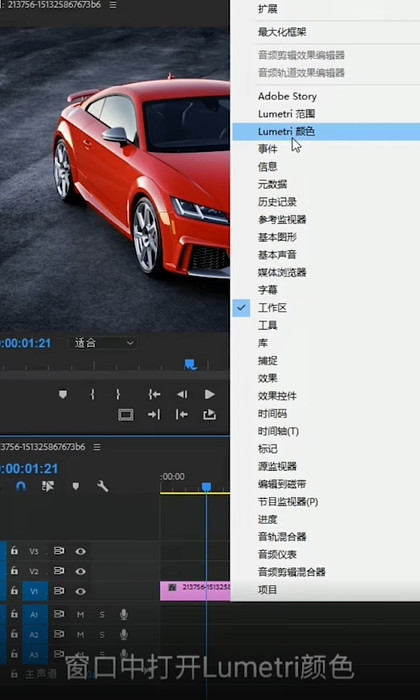This screenshot has height=700, width=420.
Task: Toggle sync lock on V3
Action: click(x=59, y=551)
